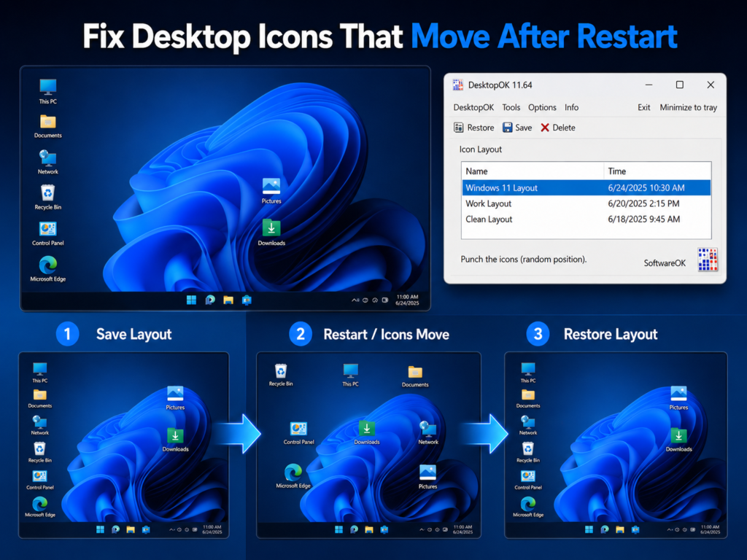747x560 pixels.
Task: Click Edge browser icon on large desktop taskbar
Action: pyautogui.click(x=210, y=300)
